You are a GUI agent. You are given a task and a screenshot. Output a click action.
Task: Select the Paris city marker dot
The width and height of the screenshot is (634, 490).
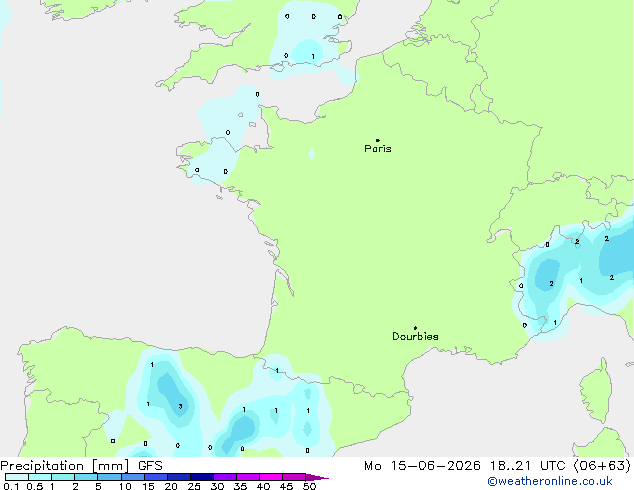(x=378, y=140)
